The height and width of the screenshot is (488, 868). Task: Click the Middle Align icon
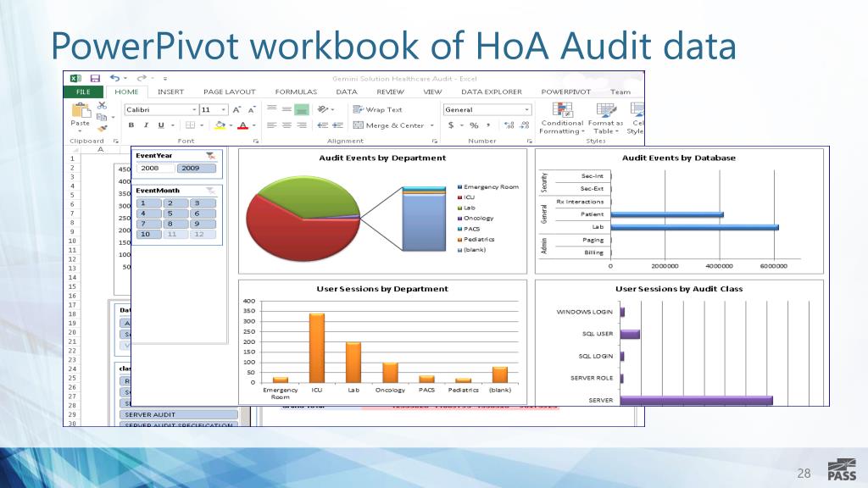pyautogui.click(x=287, y=109)
